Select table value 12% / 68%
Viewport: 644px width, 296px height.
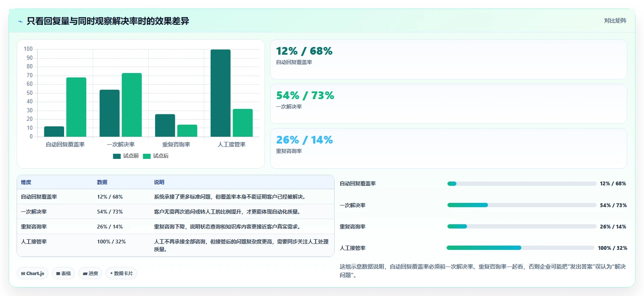pyautogui.click(x=110, y=197)
